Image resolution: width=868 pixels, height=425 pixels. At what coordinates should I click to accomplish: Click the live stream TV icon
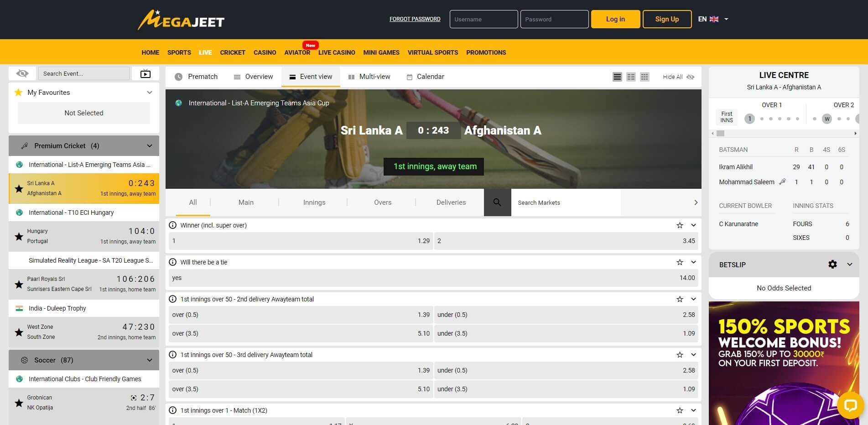tap(145, 73)
